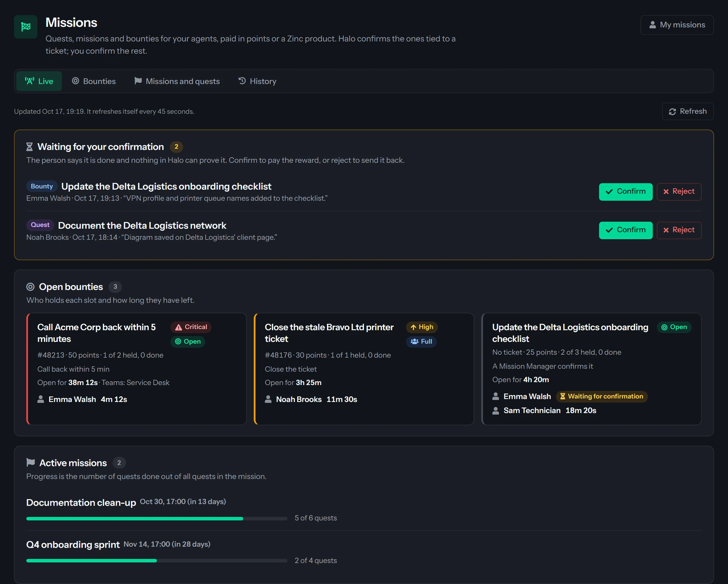The image size is (728, 584).
Task: Click the person icon beside Sam Technician
Action: [x=496, y=410]
